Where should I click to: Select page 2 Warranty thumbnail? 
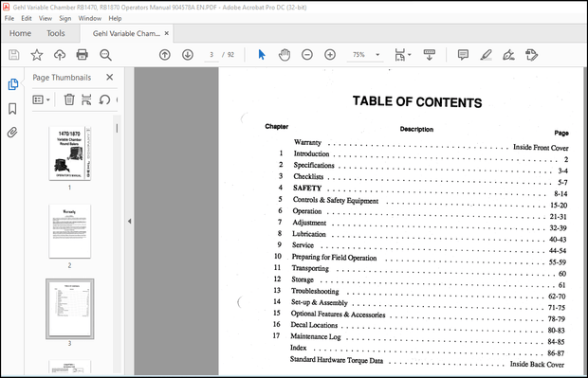[x=70, y=231]
